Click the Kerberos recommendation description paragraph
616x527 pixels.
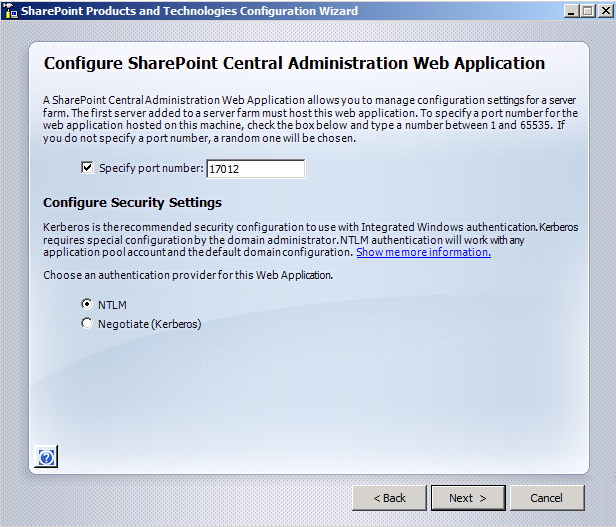coord(310,240)
